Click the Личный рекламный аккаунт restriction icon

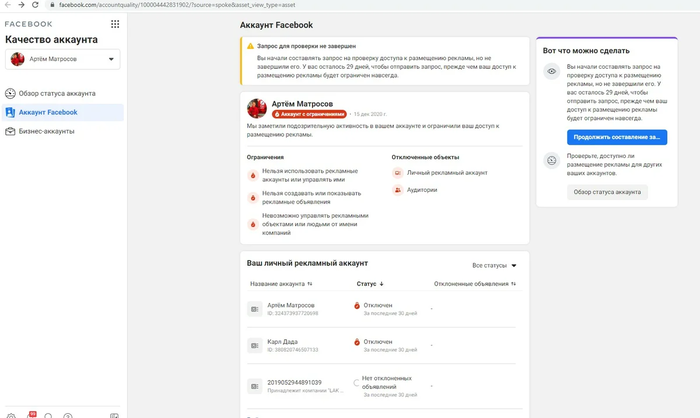[x=397, y=173]
